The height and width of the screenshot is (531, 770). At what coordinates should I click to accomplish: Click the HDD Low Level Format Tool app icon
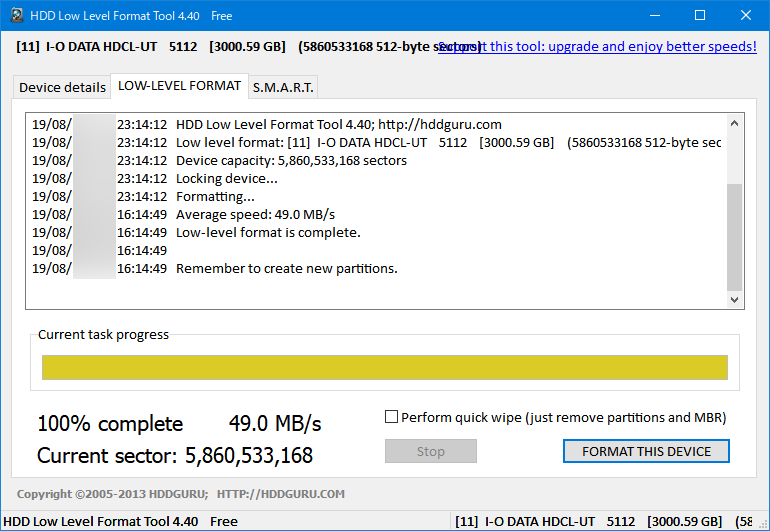(17, 15)
